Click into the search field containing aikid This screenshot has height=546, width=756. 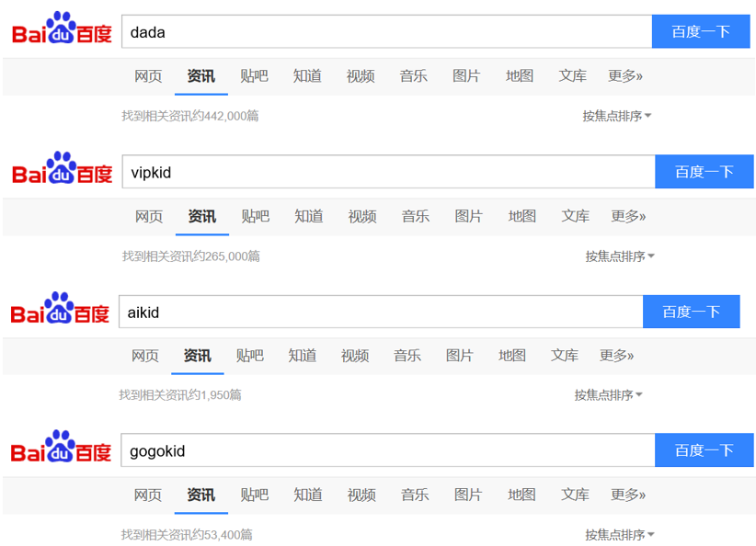coord(381,312)
